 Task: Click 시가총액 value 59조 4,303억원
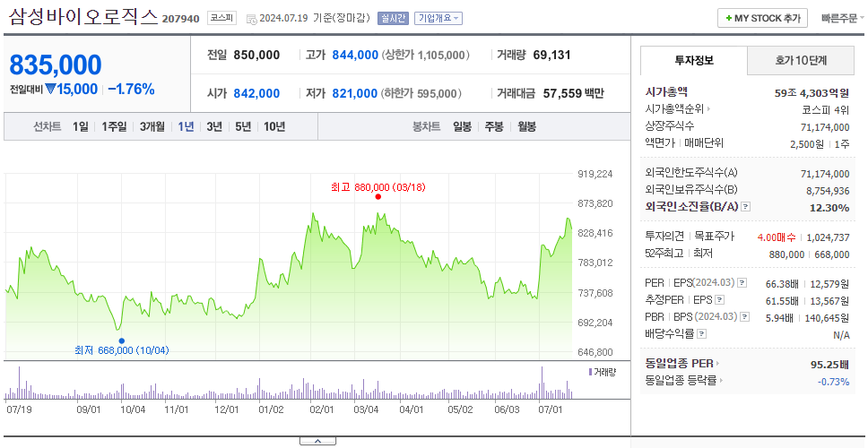tap(812, 93)
